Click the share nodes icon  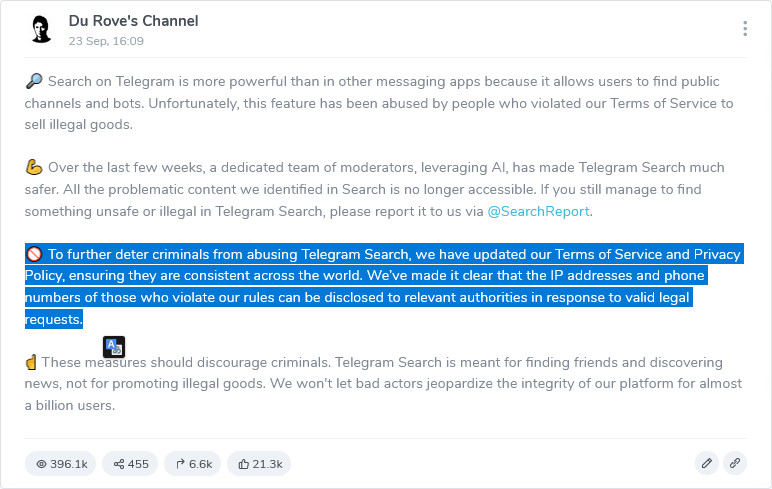point(119,464)
